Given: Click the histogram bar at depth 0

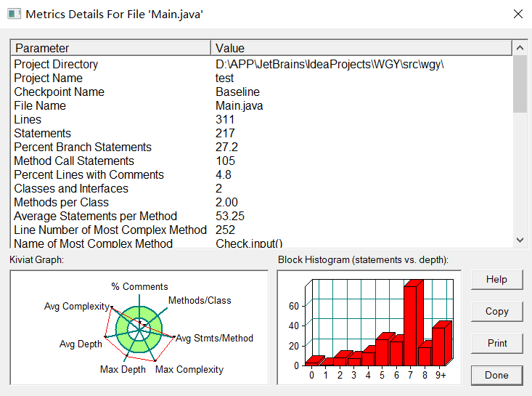Looking at the screenshot, I should tap(312, 363).
